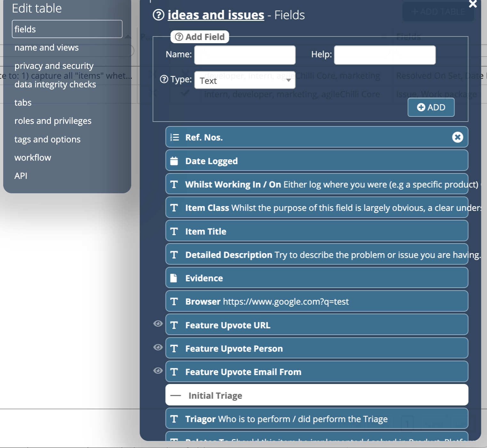Click the text icon on Feature Upvote Email From
The height and width of the screenshot is (448, 487).
[174, 372]
